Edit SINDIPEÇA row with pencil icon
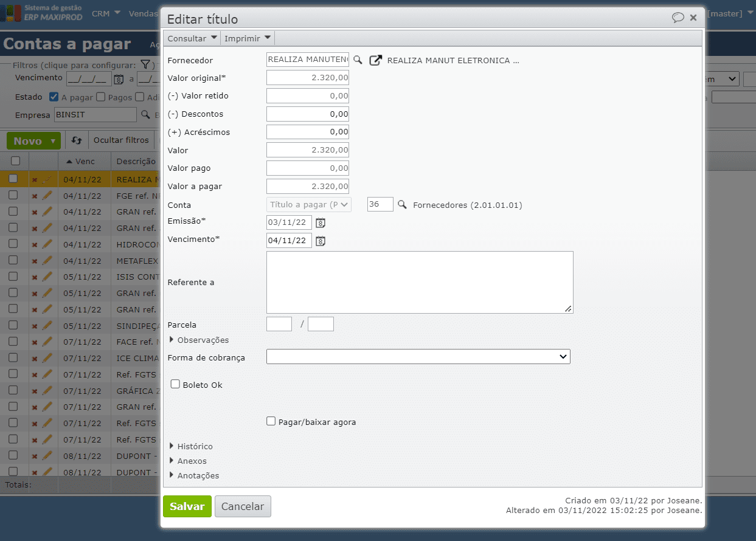 point(47,325)
